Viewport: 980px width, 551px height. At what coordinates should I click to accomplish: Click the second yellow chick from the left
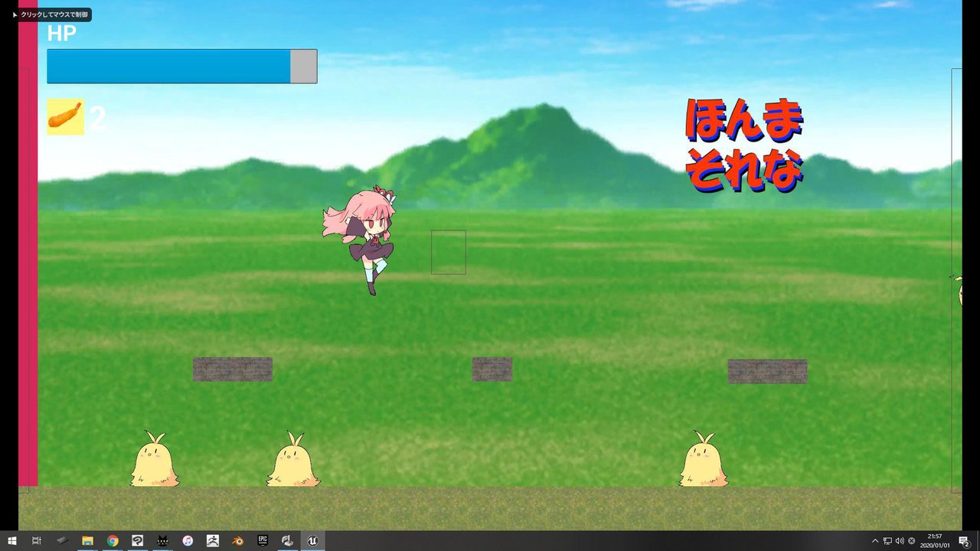point(292,459)
